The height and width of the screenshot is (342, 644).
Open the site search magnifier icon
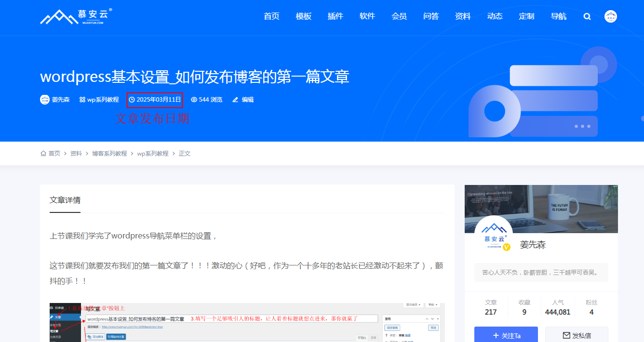click(587, 16)
